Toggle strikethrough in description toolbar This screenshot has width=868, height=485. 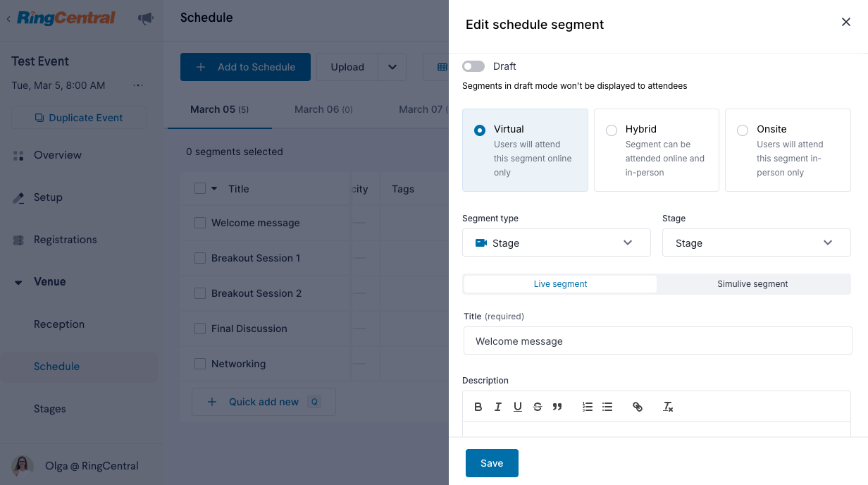pos(538,407)
